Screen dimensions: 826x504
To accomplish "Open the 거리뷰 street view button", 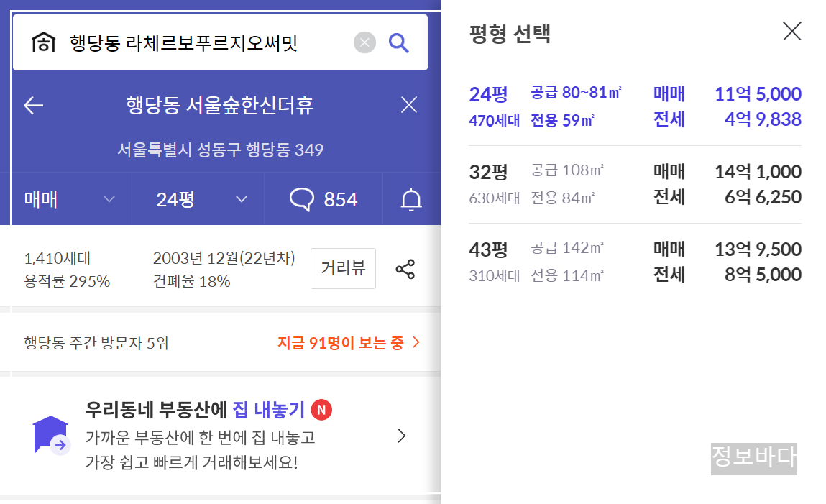I will (343, 269).
